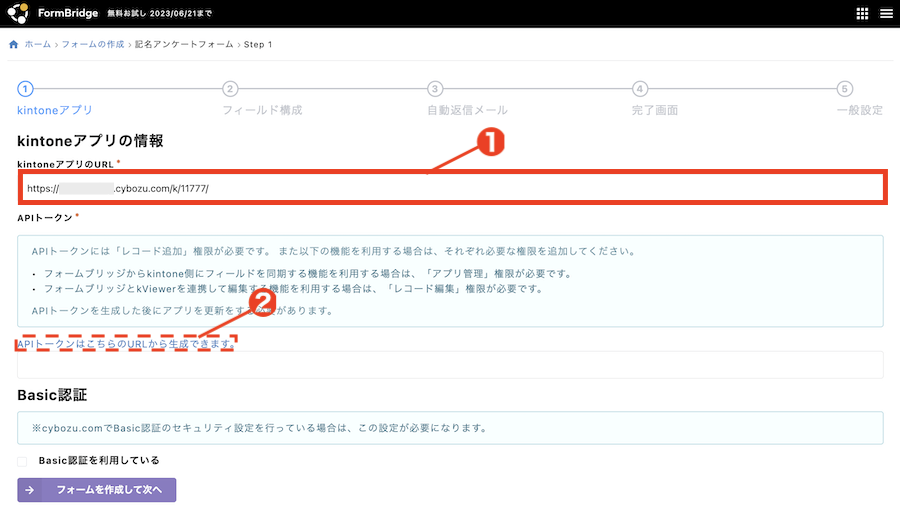Viewport: 900px width, 520px height.
Task: Click フォームを作成して次へ button
Action: coord(96,490)
